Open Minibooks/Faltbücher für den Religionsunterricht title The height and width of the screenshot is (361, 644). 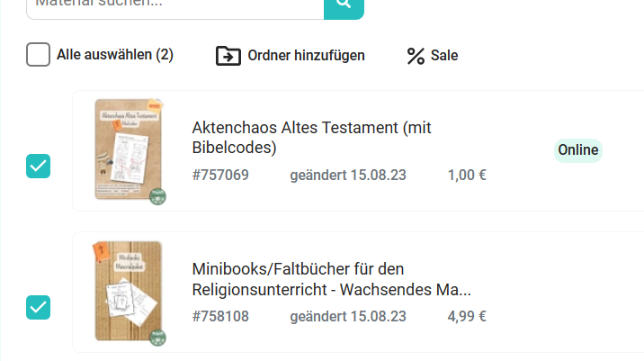pyautogui.click(x=331, y=279)
